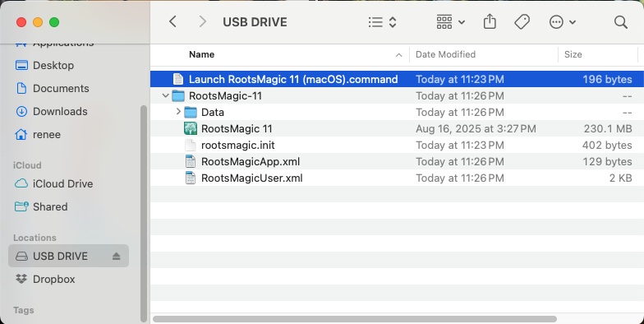Image resolution: width=644 pixels, height=324 pixels.
Task: Click the RootsMagicApp.xml document icon
Action: coord(191,161)
